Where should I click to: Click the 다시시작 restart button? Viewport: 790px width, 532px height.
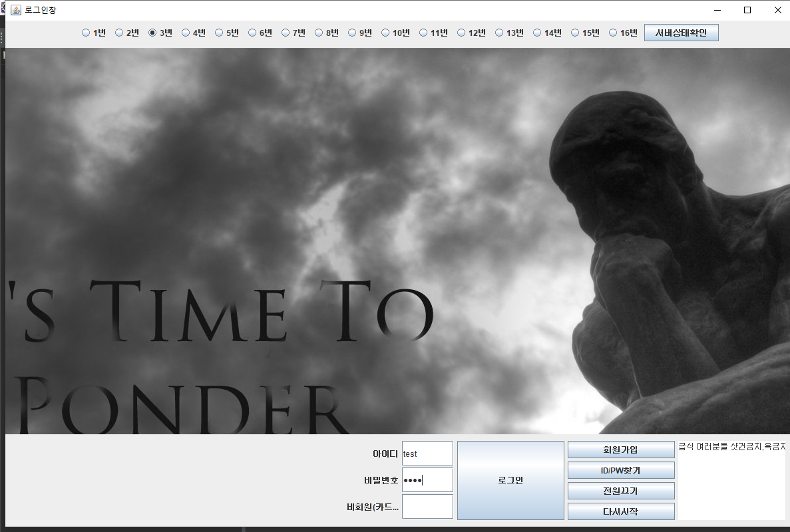[621, 511]
